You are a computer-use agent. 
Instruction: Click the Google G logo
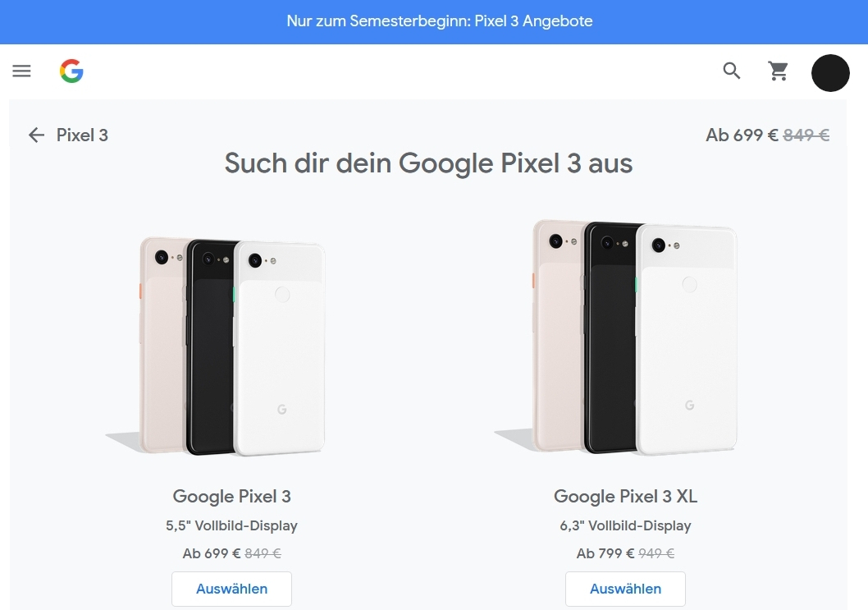click(x=71, y=71)
